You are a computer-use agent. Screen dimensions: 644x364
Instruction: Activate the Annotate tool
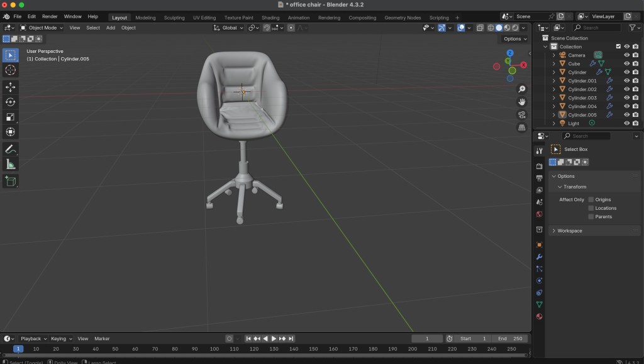tap(11, 149)
